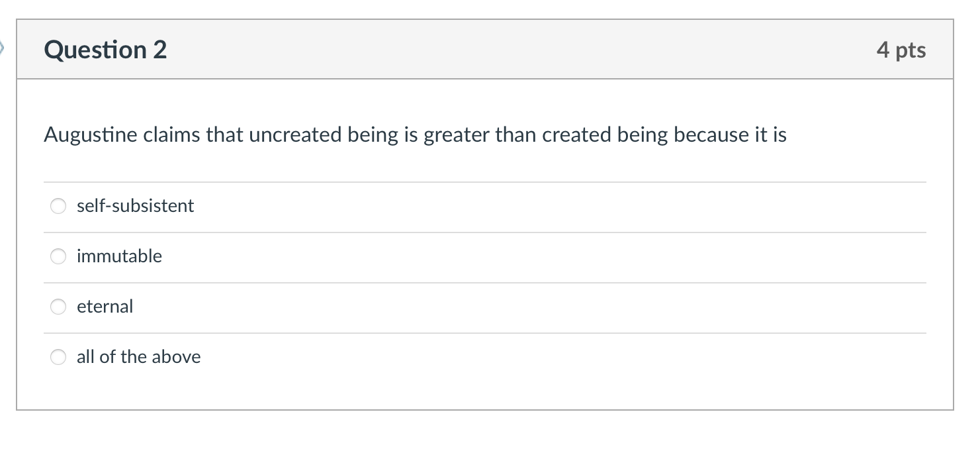This screenshot has width=980, height=459.
Task: Click the Augustine question prompt text
Action: [414, 134]
